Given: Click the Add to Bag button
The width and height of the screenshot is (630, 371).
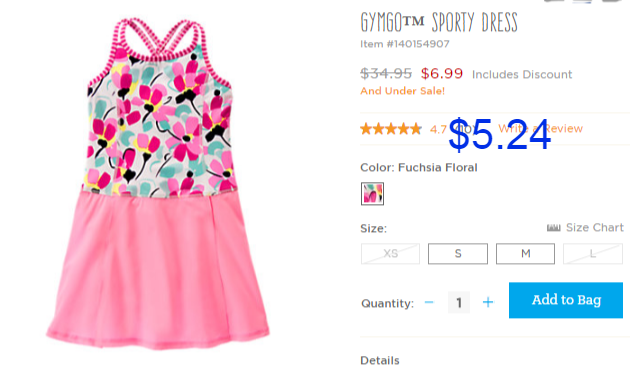Looking at the screenshot, I should pyautogui.click(x=566, y=300).
